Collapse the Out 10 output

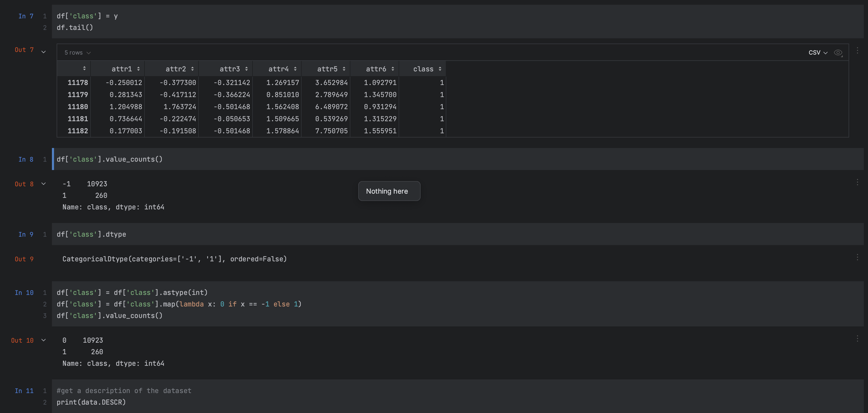click(x=44, y=340)
